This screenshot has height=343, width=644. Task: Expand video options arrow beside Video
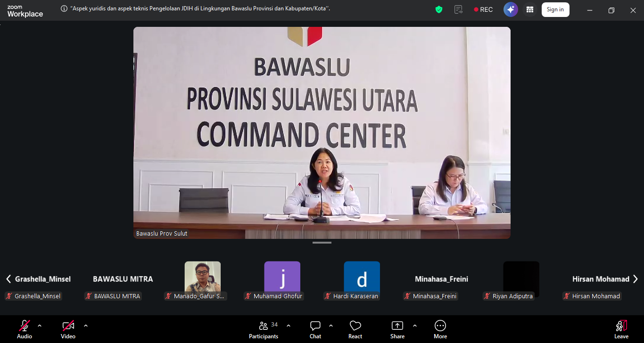click(x=86, y=326)
